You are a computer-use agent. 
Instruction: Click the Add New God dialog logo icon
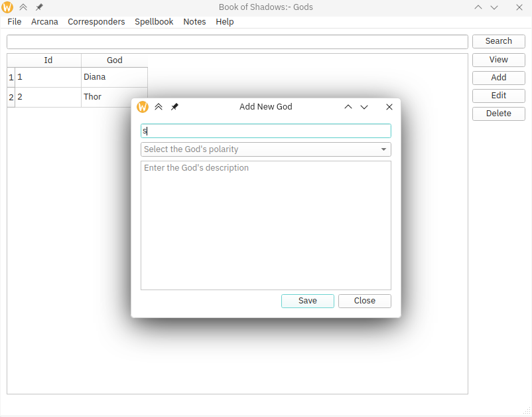(x=143, y=107)
